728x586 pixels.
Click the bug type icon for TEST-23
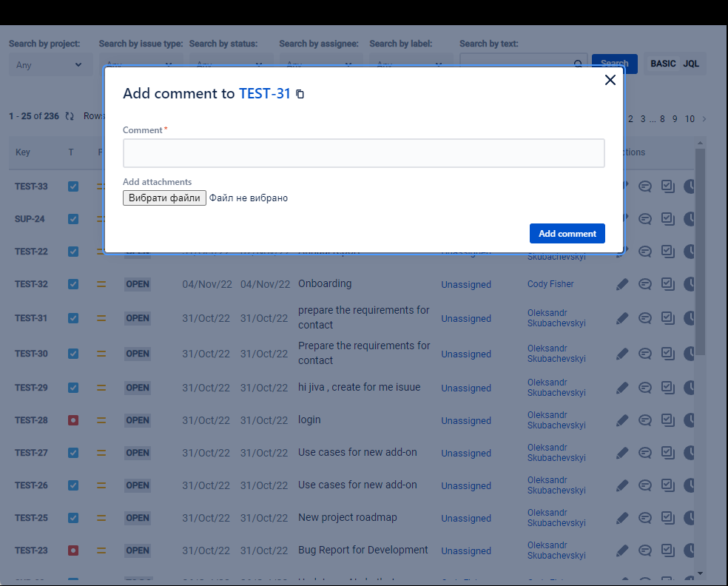click(x=73, y=550)
